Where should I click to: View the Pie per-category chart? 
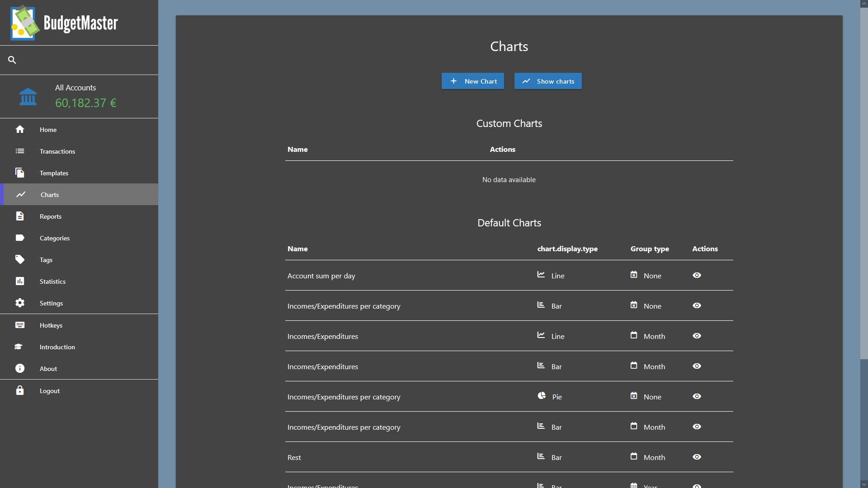click(697, 396)
